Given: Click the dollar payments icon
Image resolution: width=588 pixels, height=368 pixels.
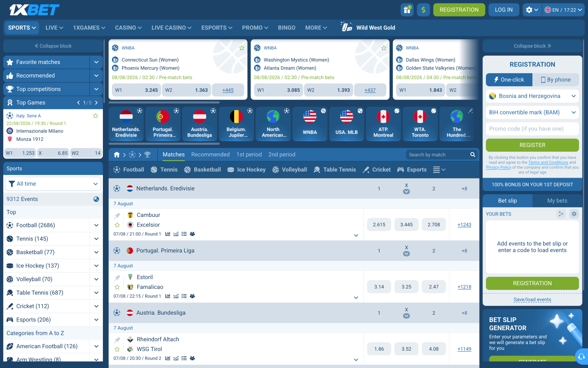Looking at the screenshot, I should point(423,10).
